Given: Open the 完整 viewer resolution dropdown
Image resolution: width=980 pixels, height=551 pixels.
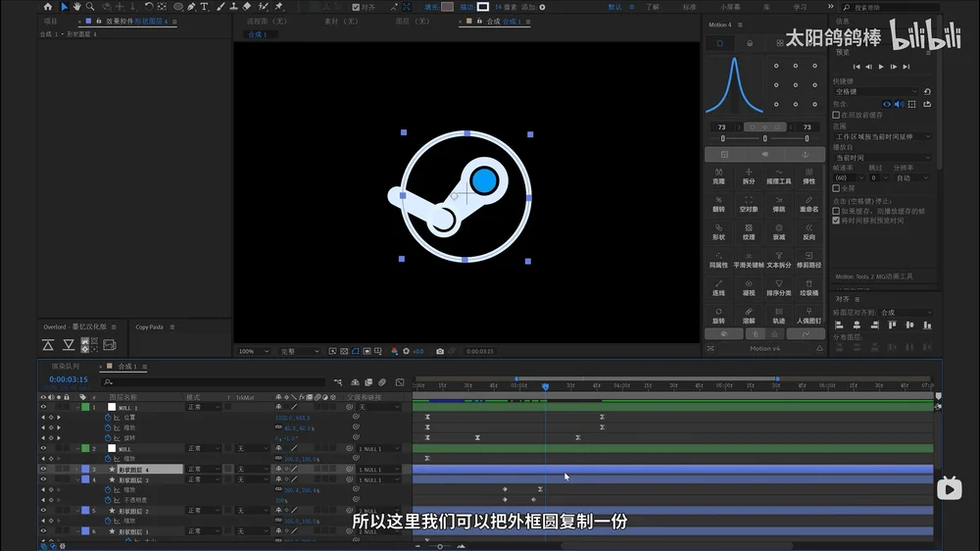Looking at the screenshot, I should pyautogui.click(x=299, y=352).
